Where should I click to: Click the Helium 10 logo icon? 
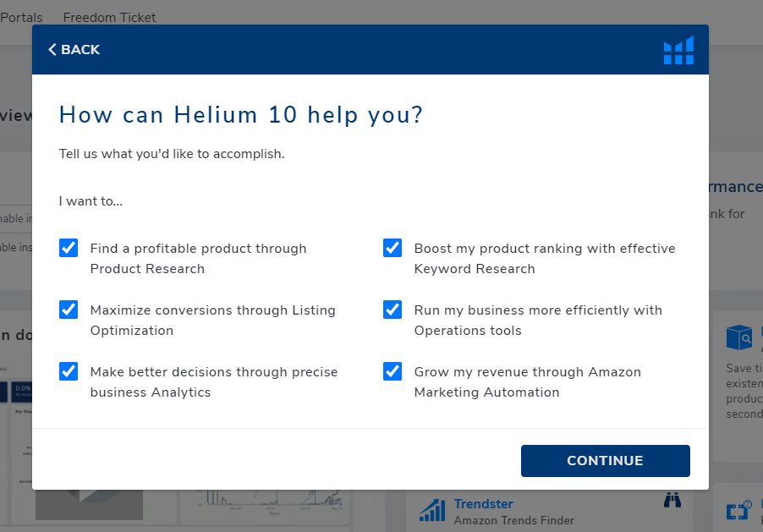678,50
